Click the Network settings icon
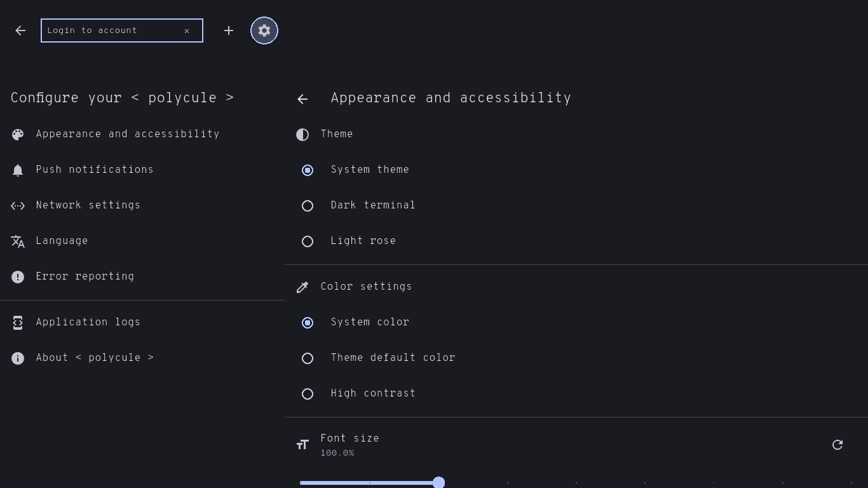Viewport: 868px width, 488px height. point(18,206)
